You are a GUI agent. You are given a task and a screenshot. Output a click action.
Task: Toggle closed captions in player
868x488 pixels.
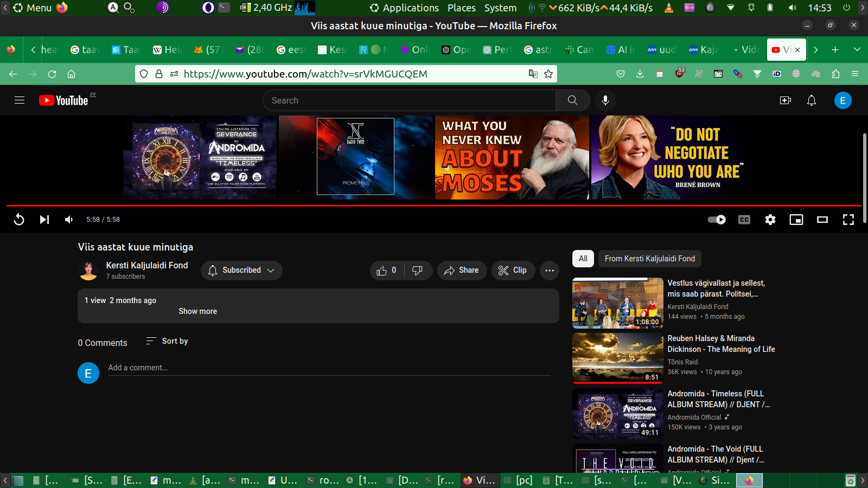pos(744,220)
